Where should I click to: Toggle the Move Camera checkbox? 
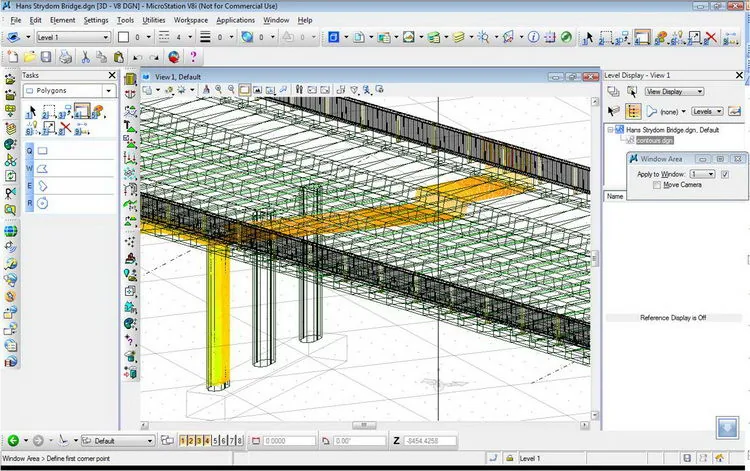click(657, 185)
